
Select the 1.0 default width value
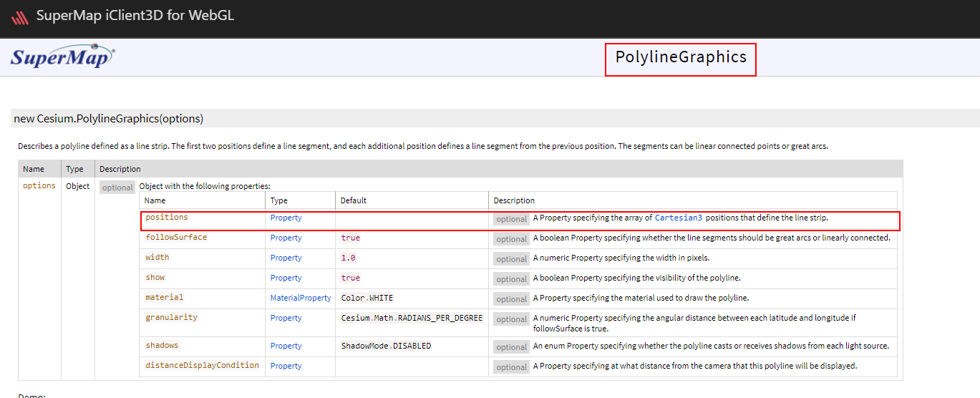click(348, 258)
